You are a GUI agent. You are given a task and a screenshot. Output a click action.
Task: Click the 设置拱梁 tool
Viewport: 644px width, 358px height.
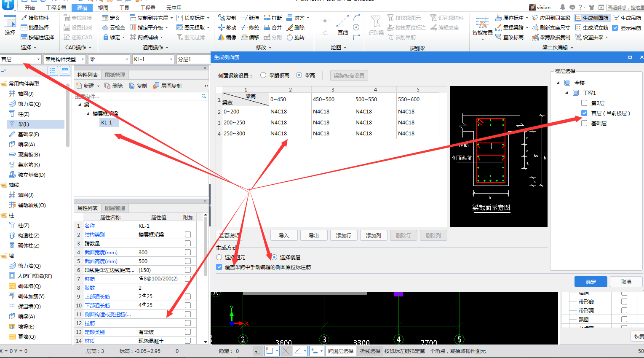click(591, 37)
